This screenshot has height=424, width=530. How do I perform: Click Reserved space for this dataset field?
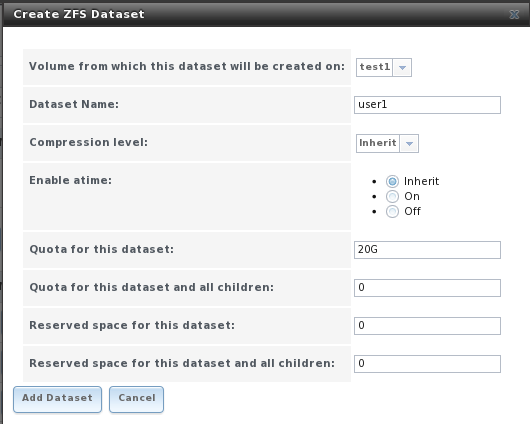tap(427, 326)
